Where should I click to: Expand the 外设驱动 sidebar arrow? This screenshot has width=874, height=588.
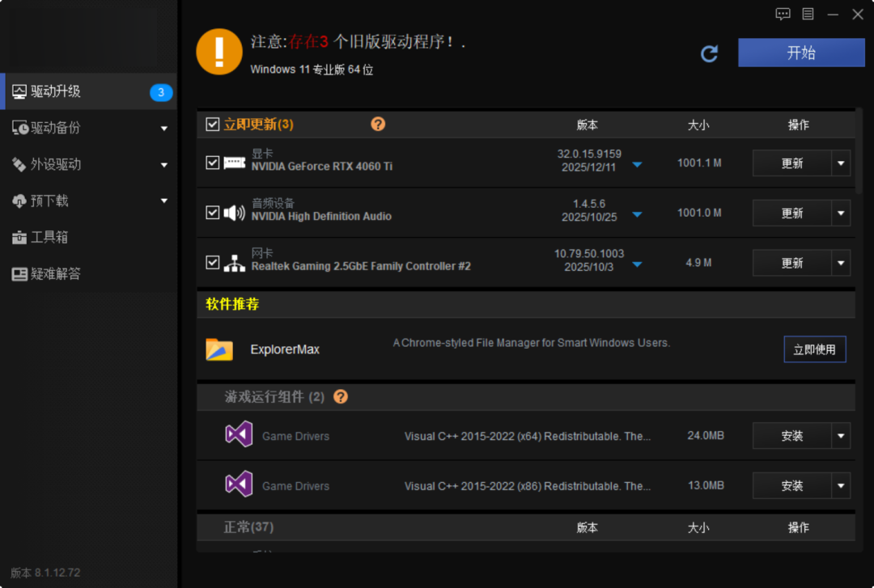click(x=163, y=165)
